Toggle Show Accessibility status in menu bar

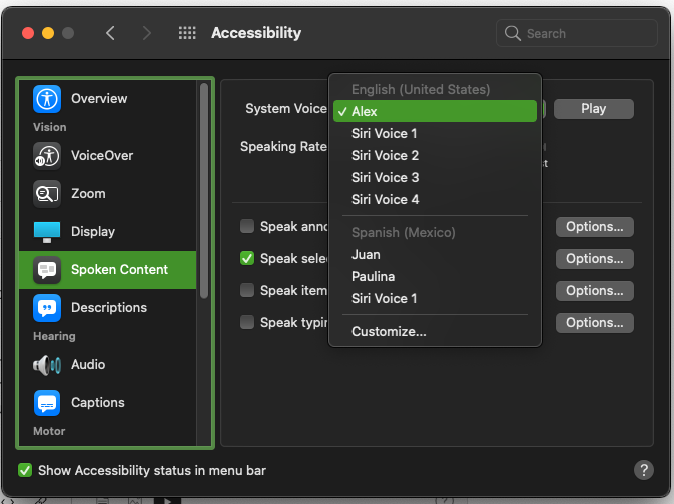25,470
